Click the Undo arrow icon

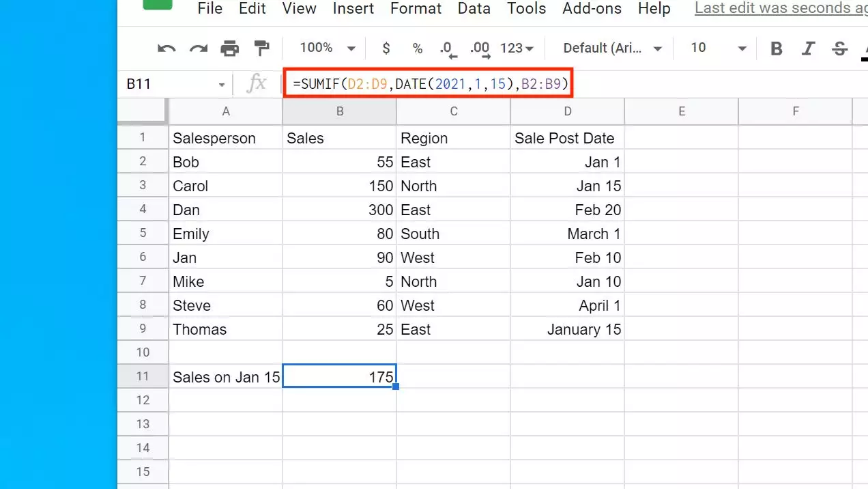coord(167,48)
